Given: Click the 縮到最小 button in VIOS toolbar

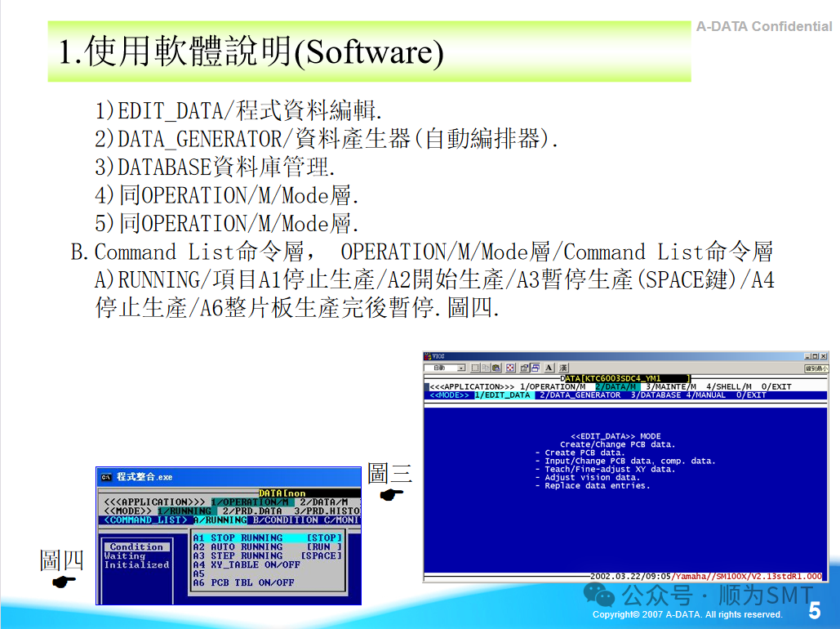Looking at the screenshot, I should point(816,368).
